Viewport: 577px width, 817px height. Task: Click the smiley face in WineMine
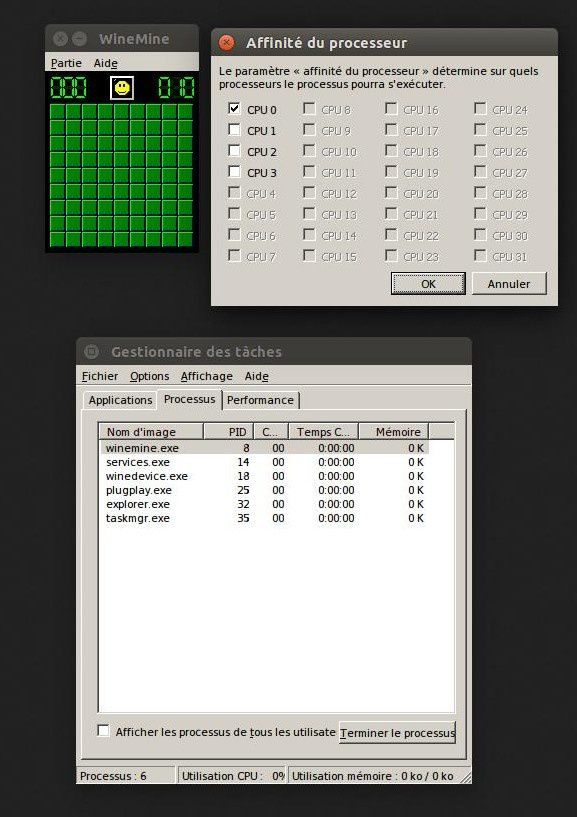pos(122,88)
